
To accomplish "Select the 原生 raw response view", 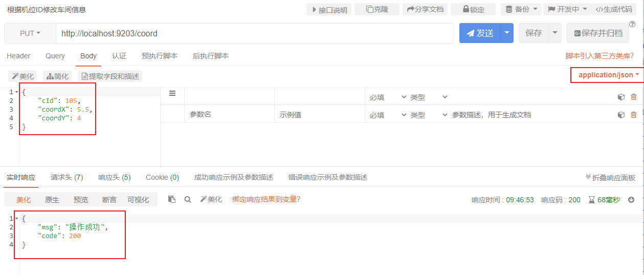I will [52, 200].
